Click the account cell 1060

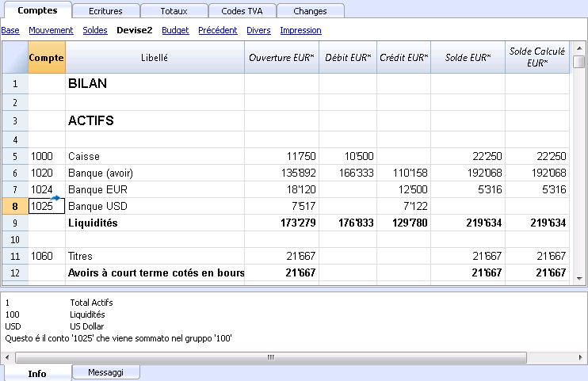click(x=47, y=256)
